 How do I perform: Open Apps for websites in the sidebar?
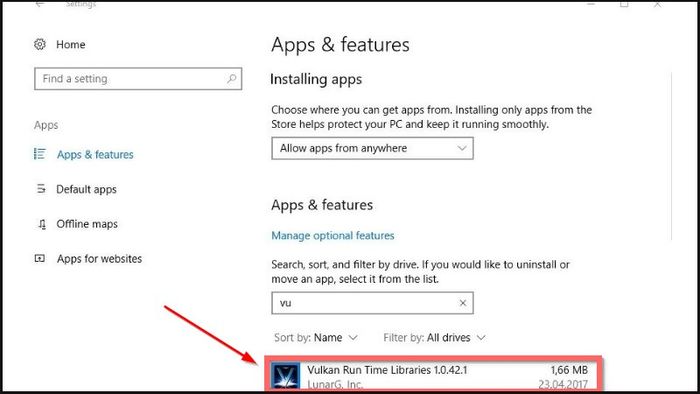99,259
